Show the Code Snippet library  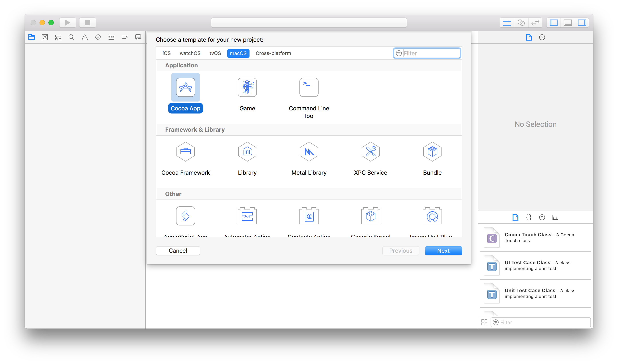click(529, 217)
